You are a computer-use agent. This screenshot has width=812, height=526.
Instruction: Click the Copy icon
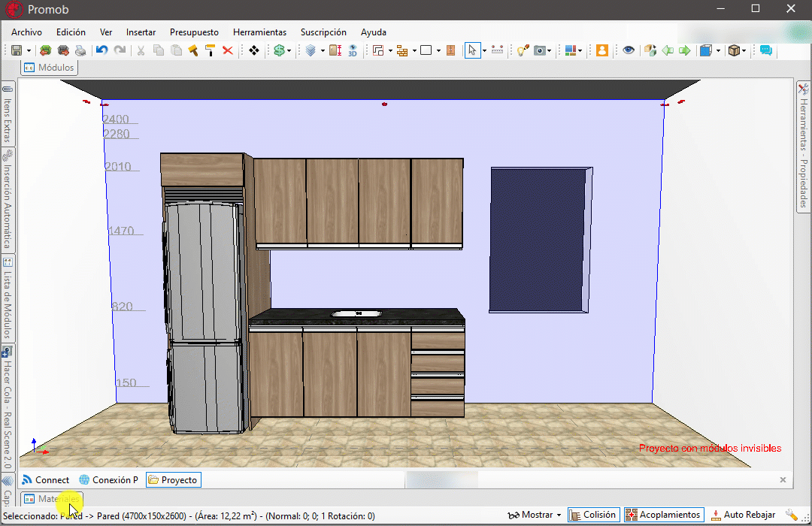pos(159,50)
